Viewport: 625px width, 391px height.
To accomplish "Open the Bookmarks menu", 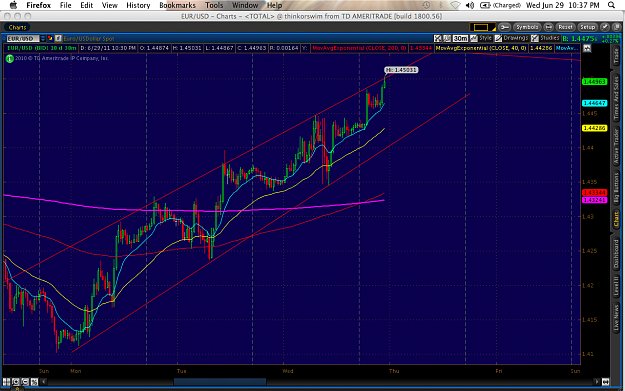I will pos(177,5).
